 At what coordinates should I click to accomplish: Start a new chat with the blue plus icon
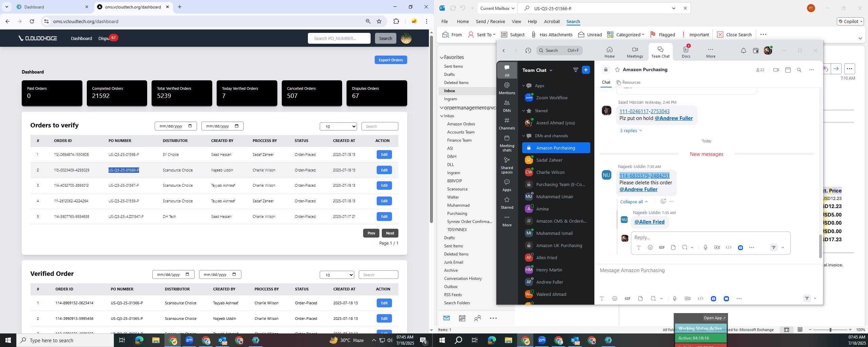[586, 70]
